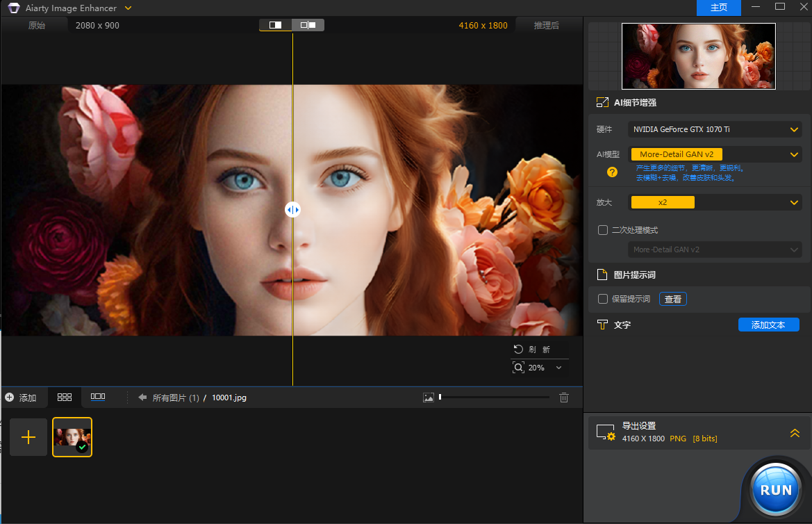
Task: Open the 20% zoom level dropdown
Action: (x=558, y=368)
